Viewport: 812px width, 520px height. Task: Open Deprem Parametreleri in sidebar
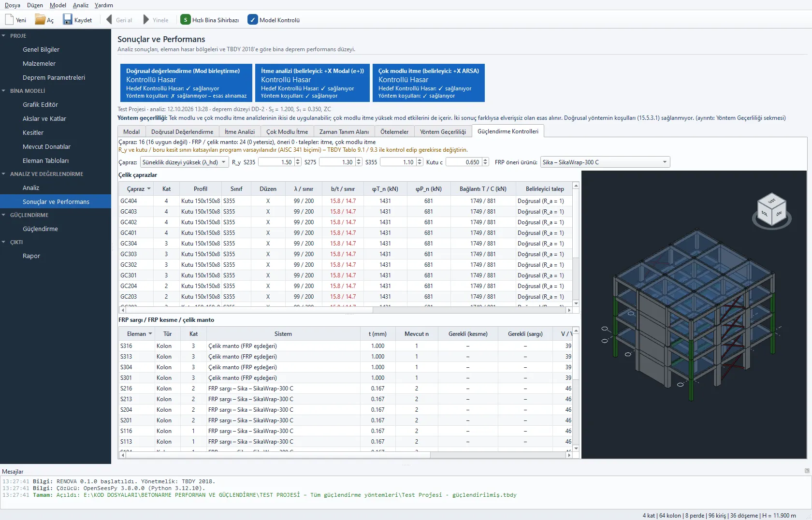click(54, 77)
